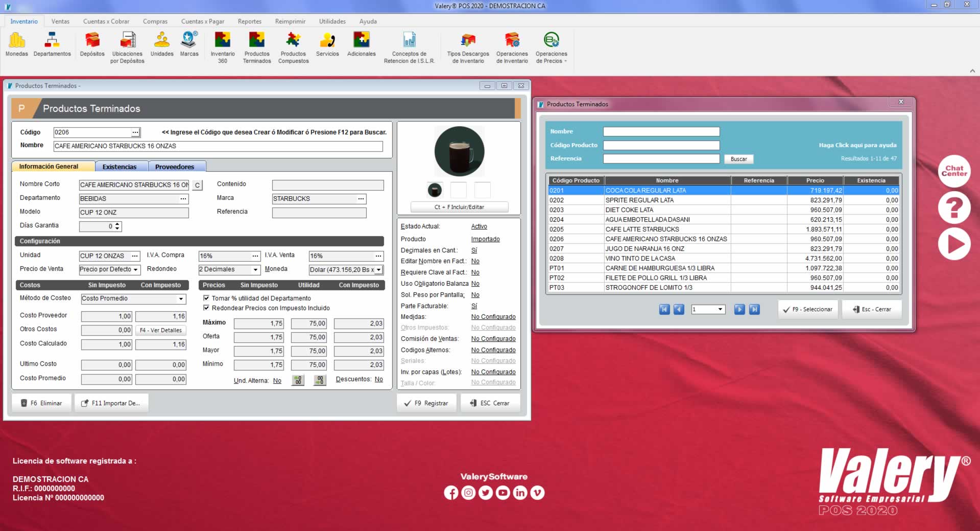Click F9 Registrar button

coord(426,403)
